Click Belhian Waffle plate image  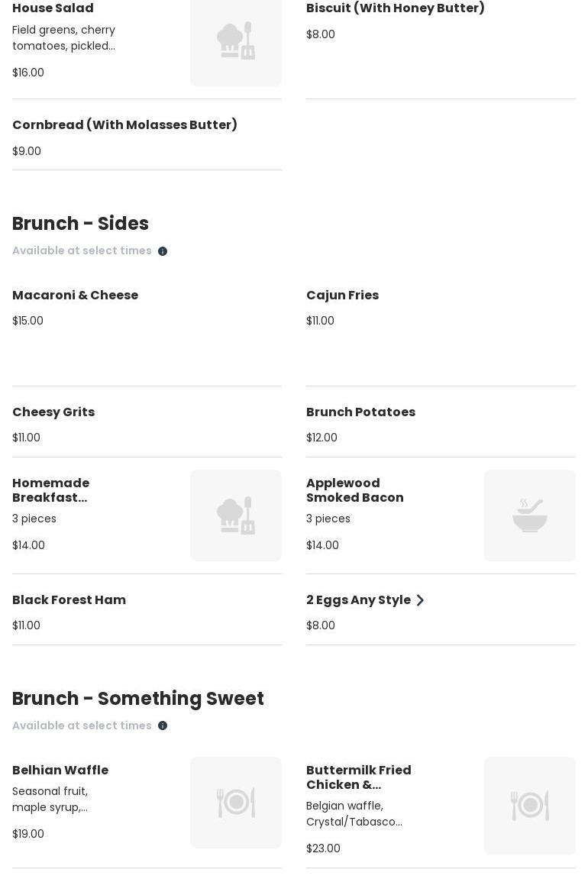pos(236,803)
